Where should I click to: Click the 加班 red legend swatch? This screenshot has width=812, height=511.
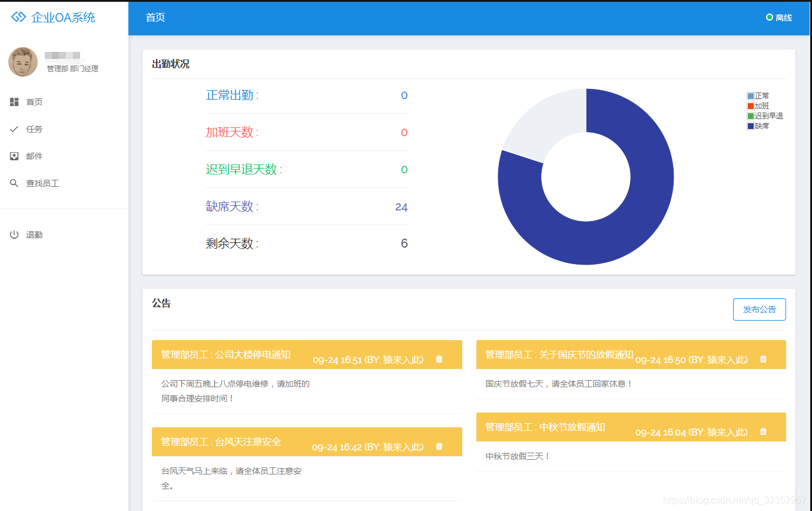point(750,106)
